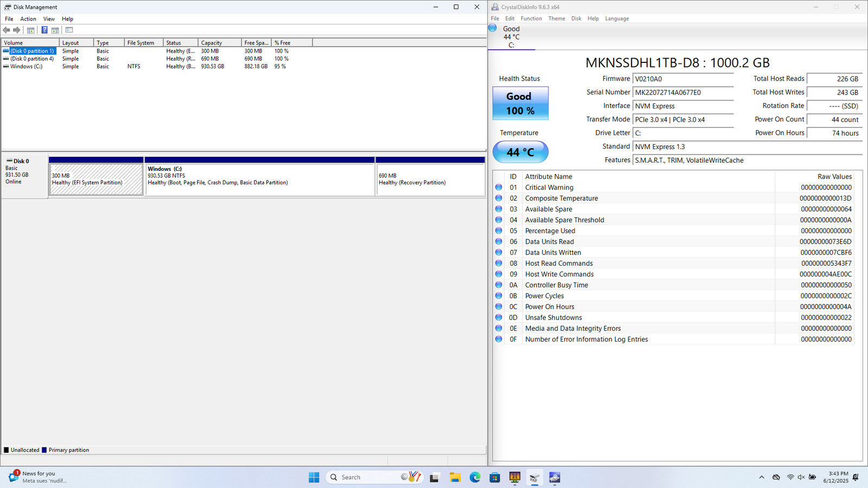This screenshot has width=868, height=488.
Task: Toggle Show/Hide Console Tree toolbar icon
Action: (x=31, y=30)
